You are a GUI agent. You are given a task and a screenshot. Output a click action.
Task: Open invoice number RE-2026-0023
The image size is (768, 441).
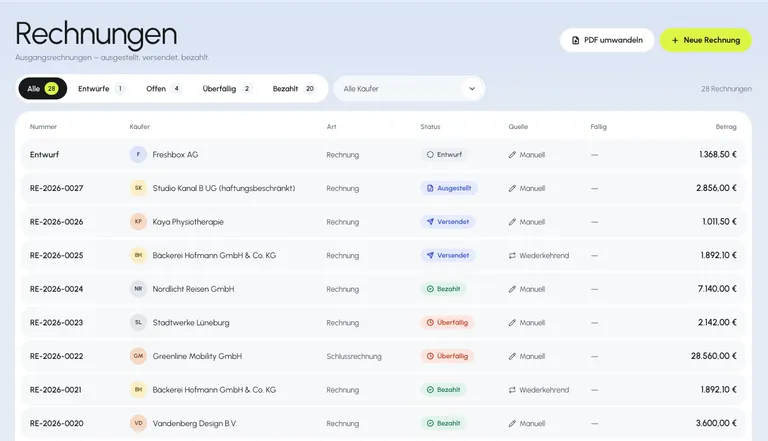tap(56, 322)
